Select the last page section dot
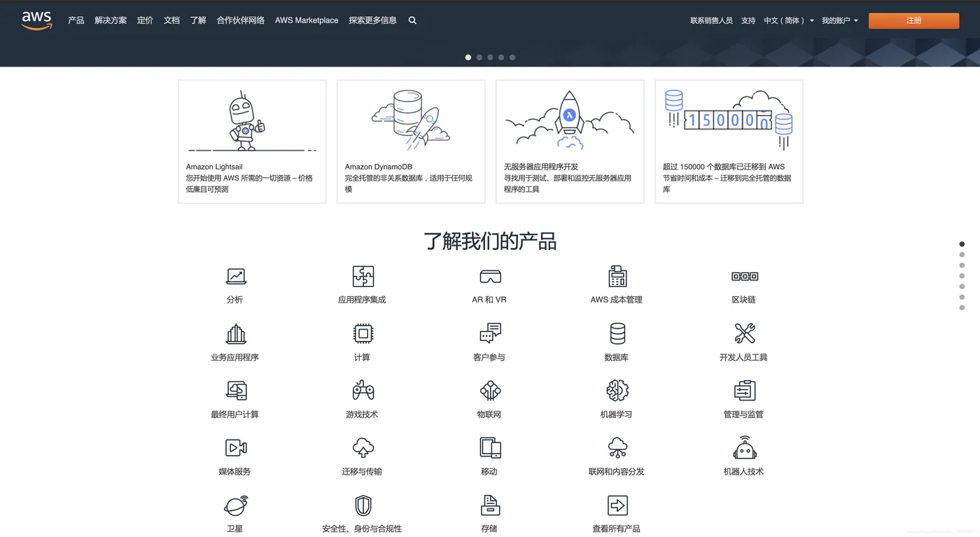Viewport: 980px width, 537px height. [962, 307]
